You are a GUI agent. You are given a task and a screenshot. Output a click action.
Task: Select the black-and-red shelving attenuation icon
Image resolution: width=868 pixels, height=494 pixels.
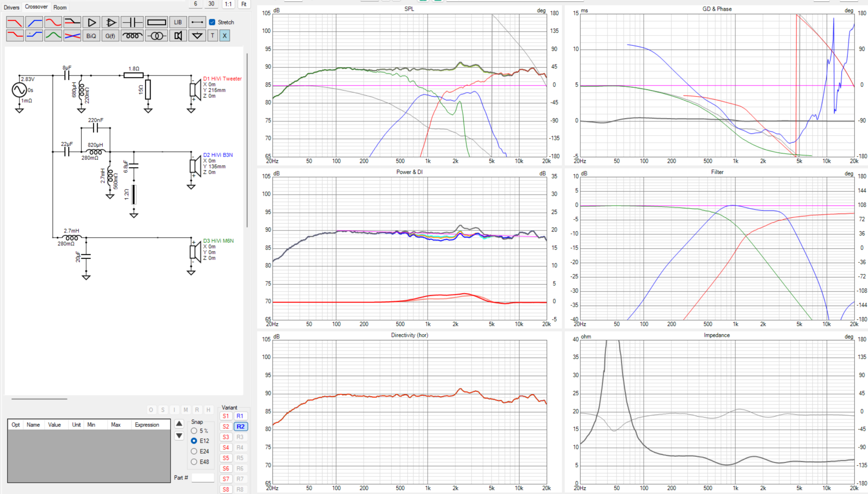click(72, 22)
